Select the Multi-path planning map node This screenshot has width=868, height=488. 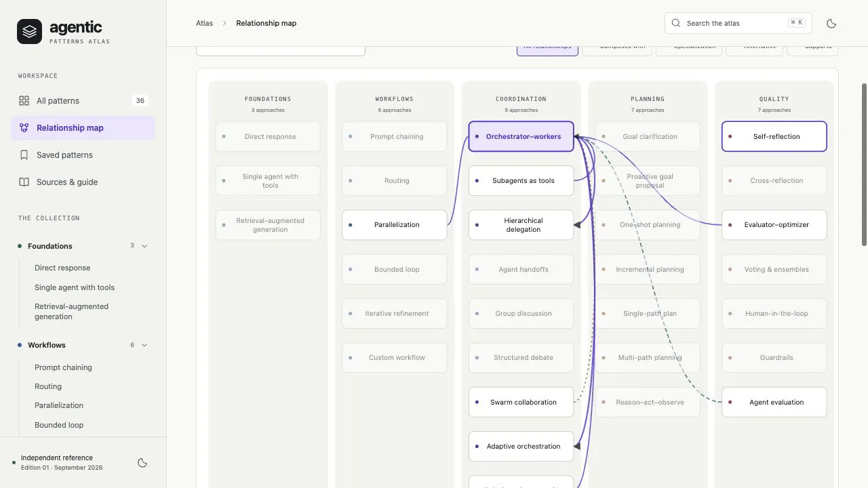[x=648, y=358]
